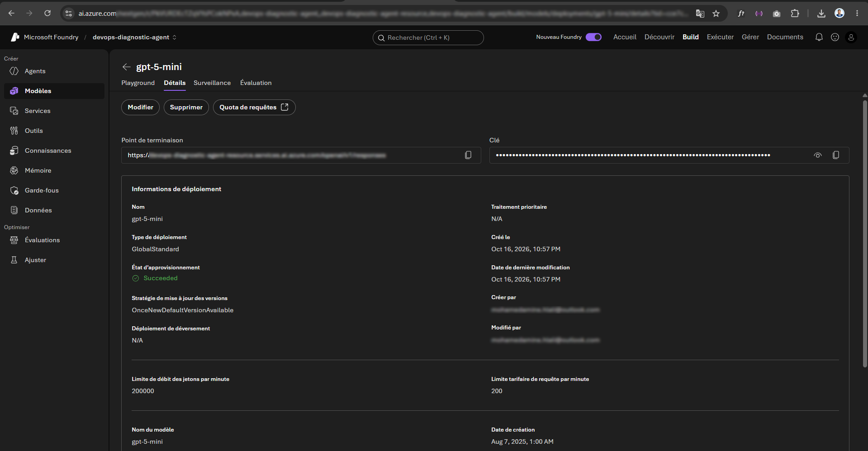Go to Accueil in the top navigation
The width and height of the screenshot is (868, 451).
(x=625, y=37)
